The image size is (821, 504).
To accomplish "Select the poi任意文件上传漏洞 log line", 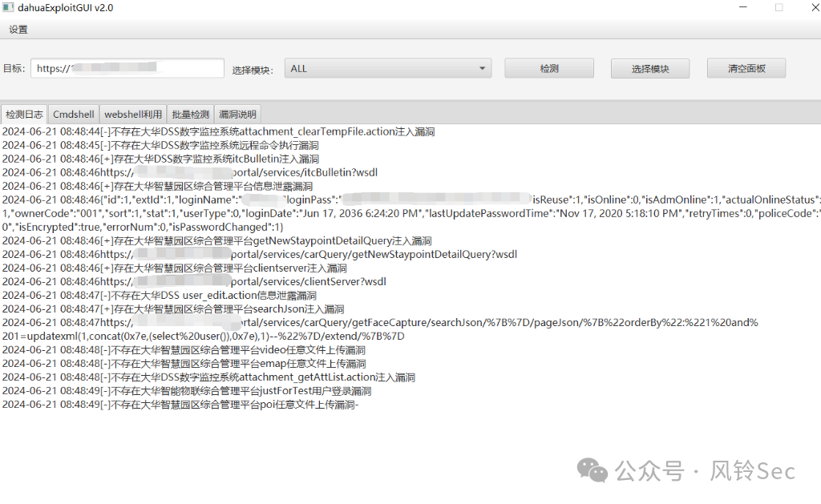I will click(x=180, y=404).
